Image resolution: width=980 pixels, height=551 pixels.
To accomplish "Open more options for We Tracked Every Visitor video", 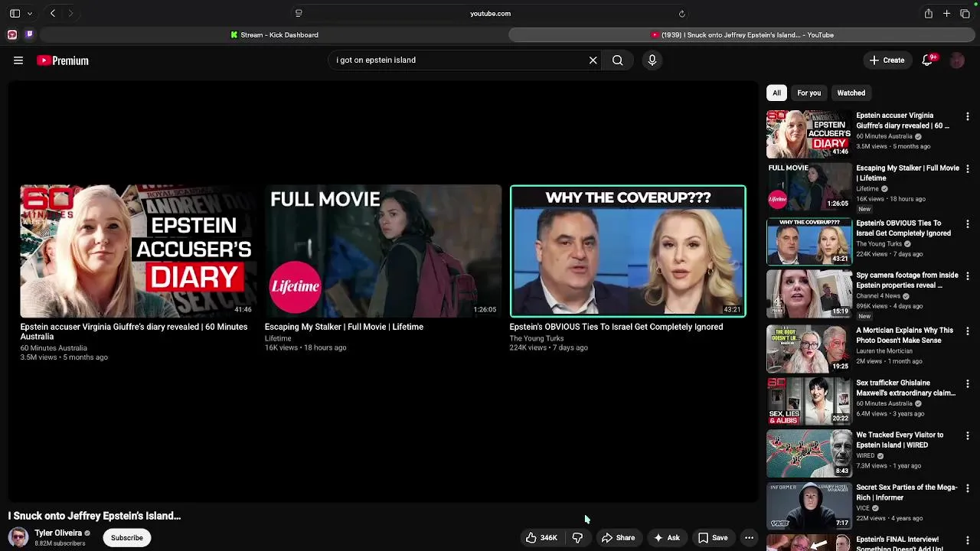I will coord(968,435).
